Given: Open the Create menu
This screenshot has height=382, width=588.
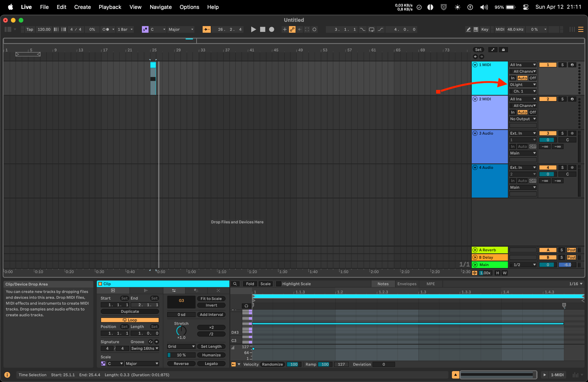Looking at the screenshot, I should click(x=82, y=7).
